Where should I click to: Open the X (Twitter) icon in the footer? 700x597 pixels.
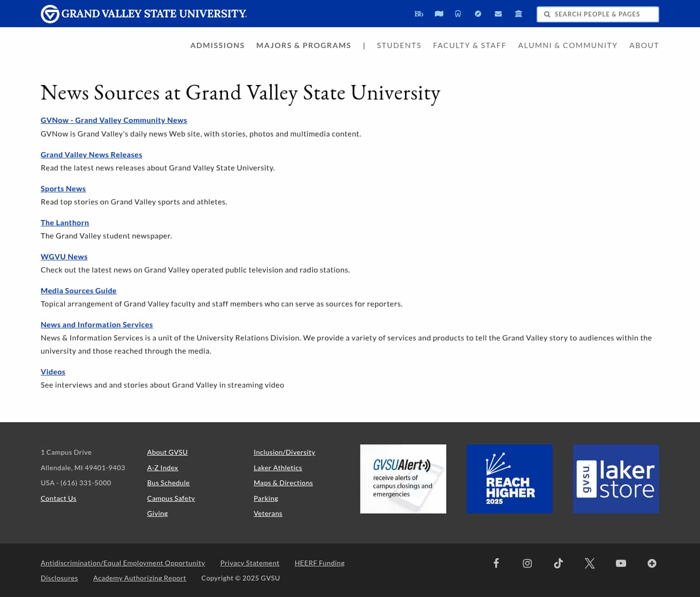tap(589, 563)
